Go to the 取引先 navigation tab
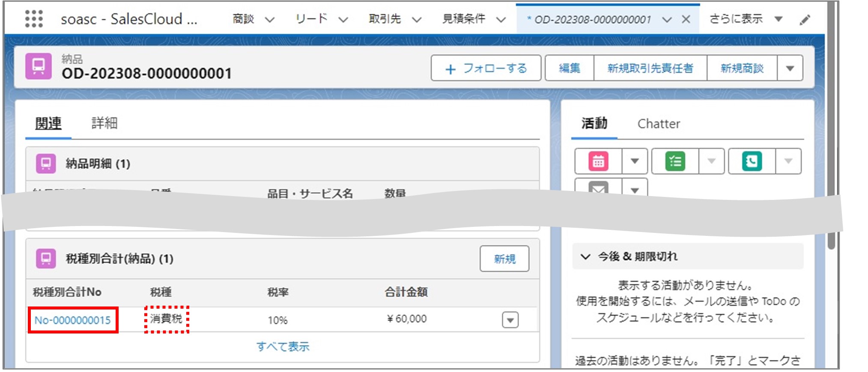Screen dimensions: 868x372 pyautogui.click(x=385, y=19)
